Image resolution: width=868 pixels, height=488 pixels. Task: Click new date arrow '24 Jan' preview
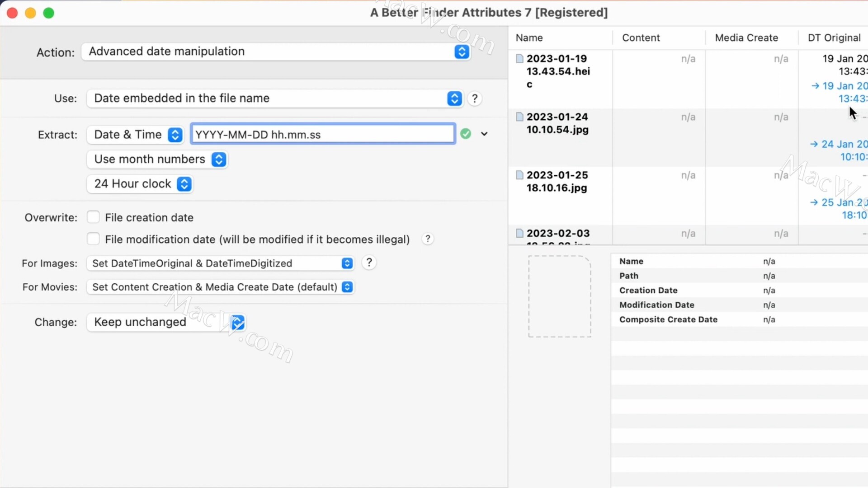[x=814, y=144]
